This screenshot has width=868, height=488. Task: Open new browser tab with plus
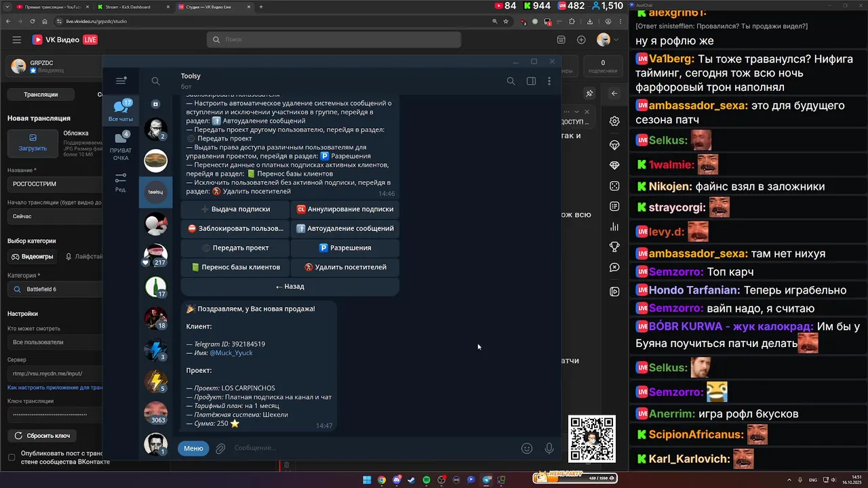click(261, 7)
